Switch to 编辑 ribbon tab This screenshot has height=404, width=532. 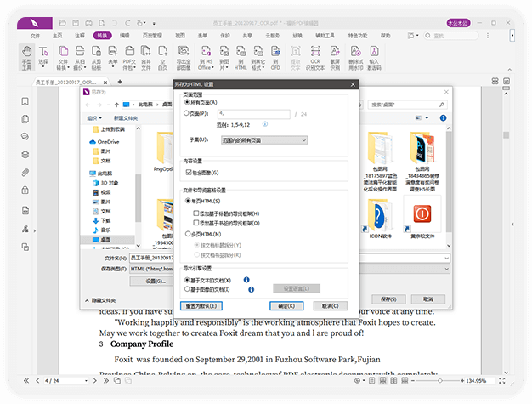click(x=125, y=36)
